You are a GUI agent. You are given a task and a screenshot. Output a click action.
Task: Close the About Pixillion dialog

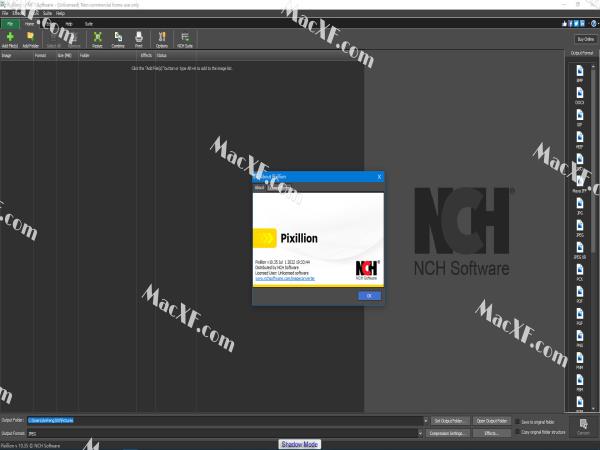point(379,177)
